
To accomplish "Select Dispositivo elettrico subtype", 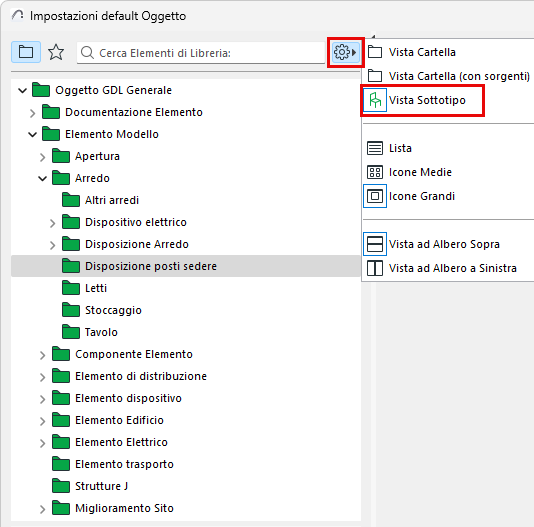I will pos(136,222).
